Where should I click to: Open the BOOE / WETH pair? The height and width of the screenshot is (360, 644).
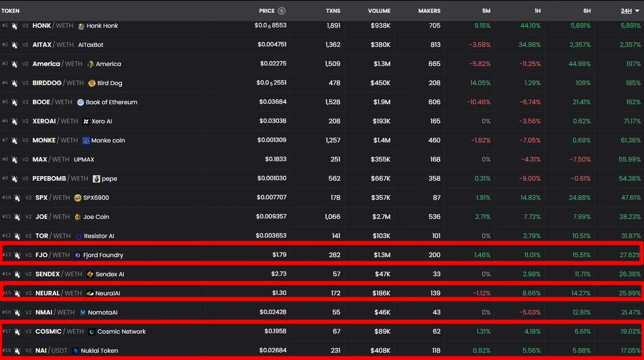point(52,102)
